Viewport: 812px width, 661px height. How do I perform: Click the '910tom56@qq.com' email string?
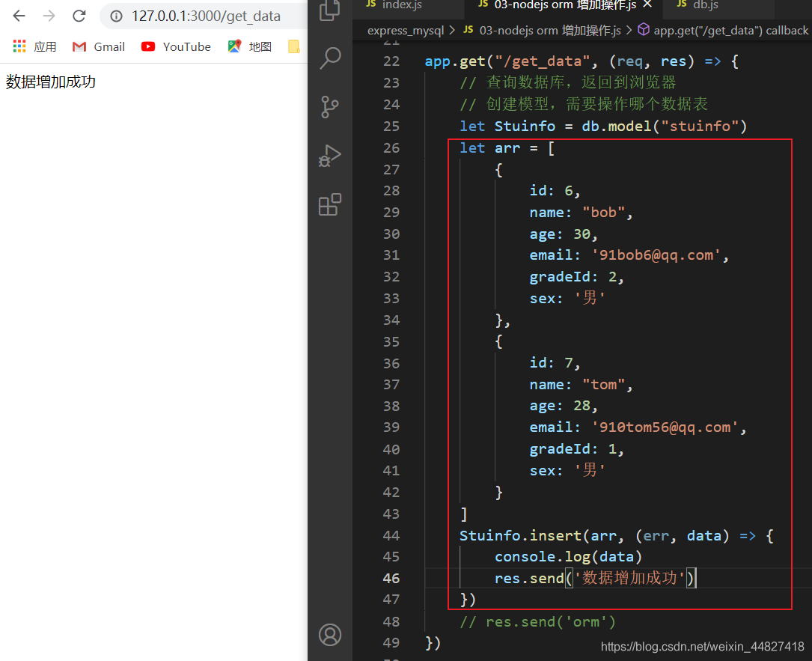[665, 427]
